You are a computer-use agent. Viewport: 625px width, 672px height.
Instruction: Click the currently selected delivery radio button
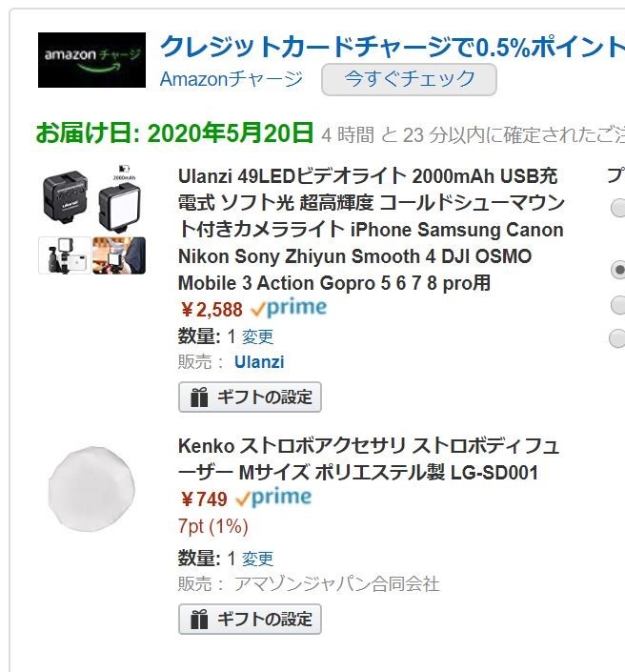tap(617, 271)
